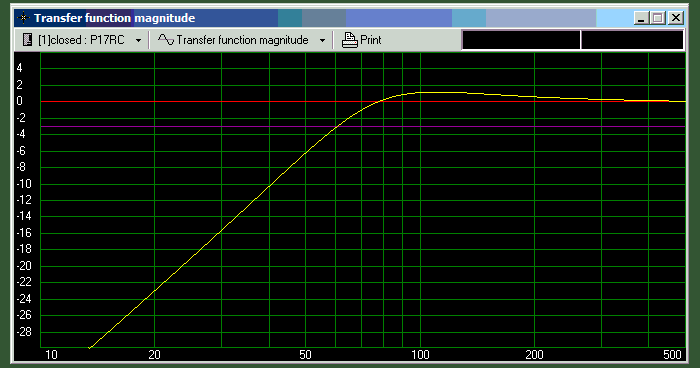Image resolution: width=700 pixels, height=368 pixels.
Task: Click the -10 dB magnitude axis label
Action: coord(24,184)
